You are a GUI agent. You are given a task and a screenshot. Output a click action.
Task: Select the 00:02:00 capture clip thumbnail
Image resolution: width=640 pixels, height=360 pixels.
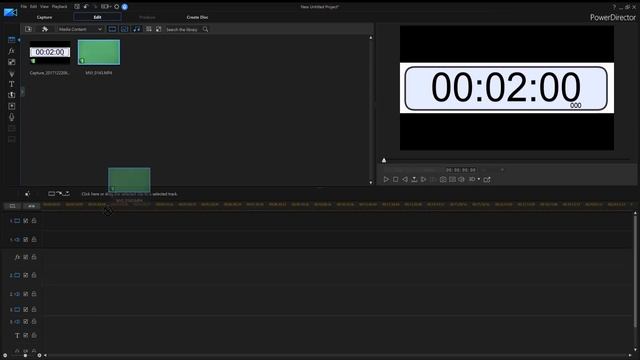(50, 52)
